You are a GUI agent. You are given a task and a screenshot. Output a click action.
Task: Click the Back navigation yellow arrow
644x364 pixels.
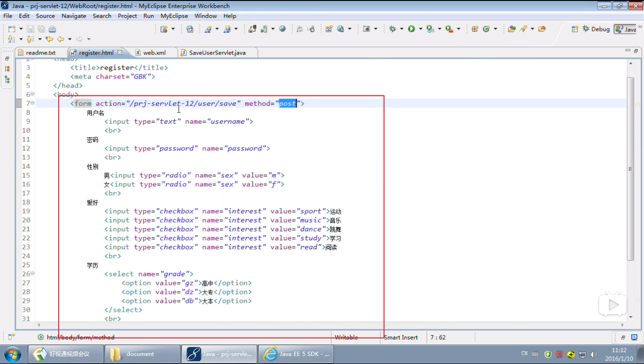coord(61,39)
